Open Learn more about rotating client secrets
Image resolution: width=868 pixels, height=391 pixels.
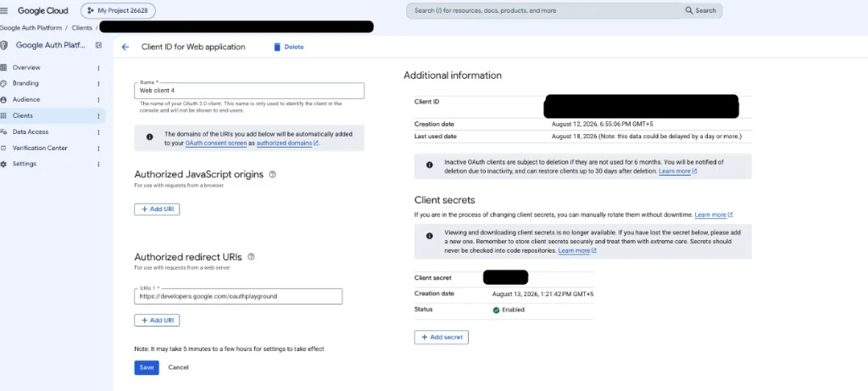pyautogui.click(x=714, y=215)
